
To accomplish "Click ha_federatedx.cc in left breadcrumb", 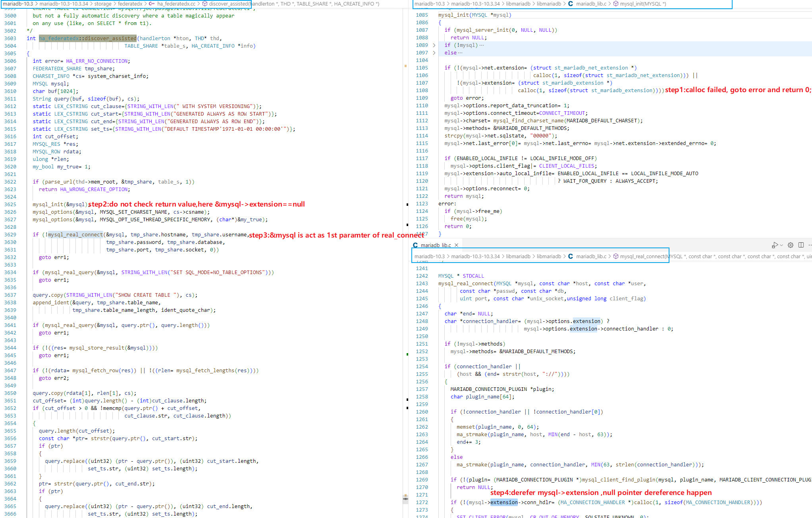I will (x=176, y=4).
